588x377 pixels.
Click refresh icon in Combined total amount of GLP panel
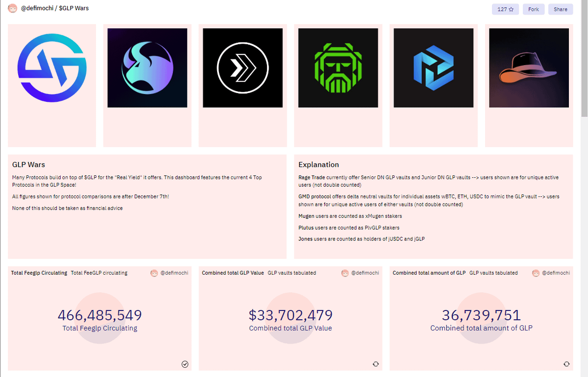[x=566, y=364]
